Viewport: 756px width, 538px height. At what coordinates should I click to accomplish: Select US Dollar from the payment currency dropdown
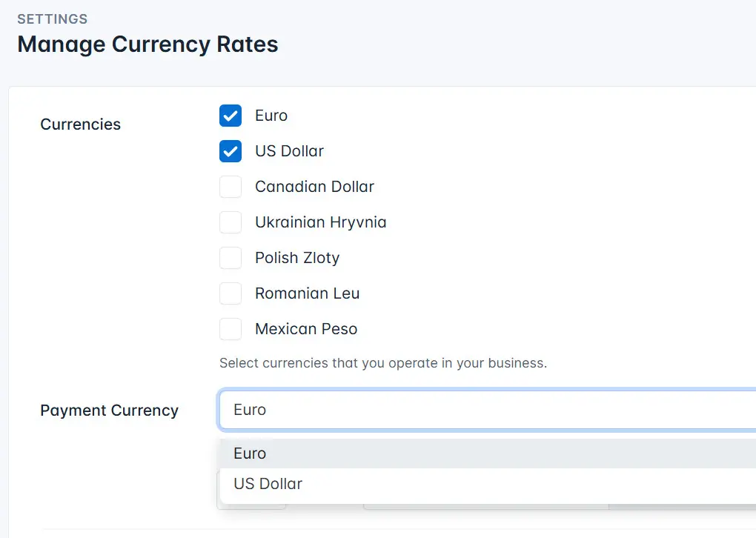(x=268, y=484)
